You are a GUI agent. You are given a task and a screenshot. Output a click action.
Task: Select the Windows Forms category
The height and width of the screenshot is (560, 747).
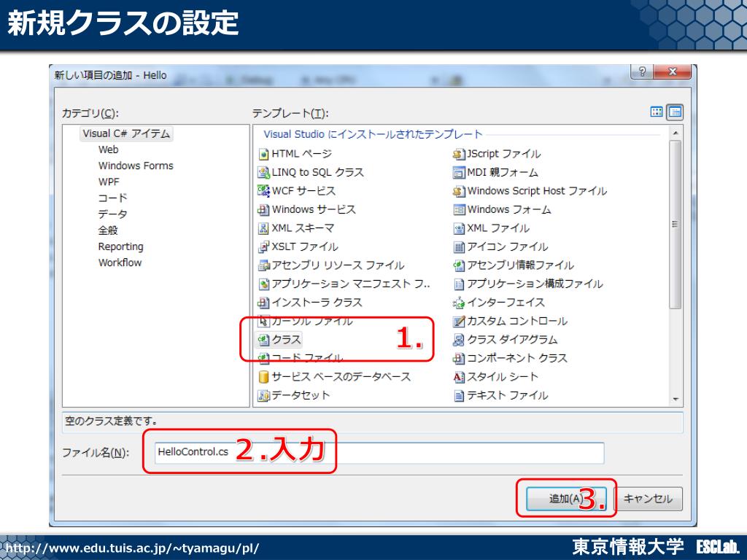coord(136,166)
